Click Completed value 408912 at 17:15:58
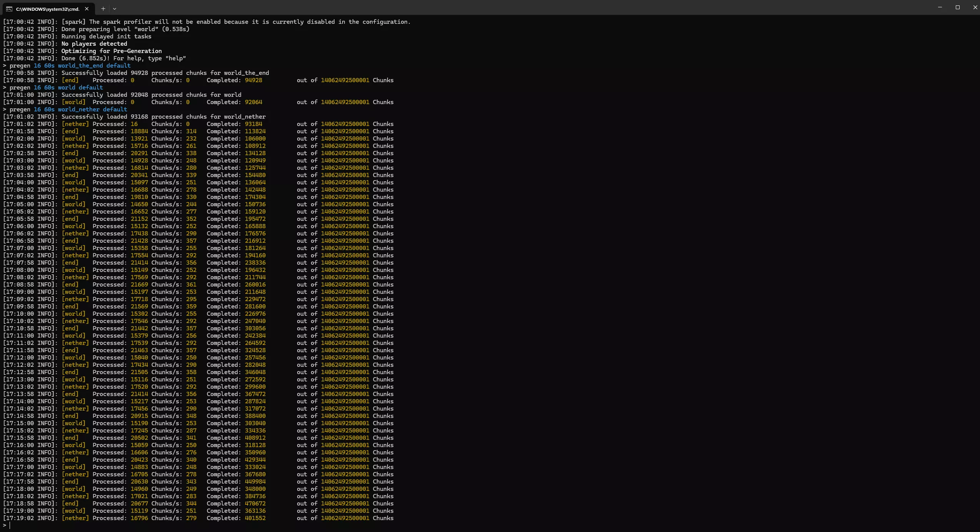This screenshot has width=980, height=532. click(x=255, y=438)
